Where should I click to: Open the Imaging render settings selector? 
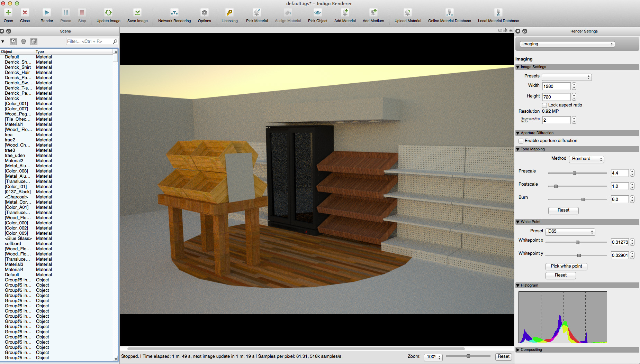[567, 44]
